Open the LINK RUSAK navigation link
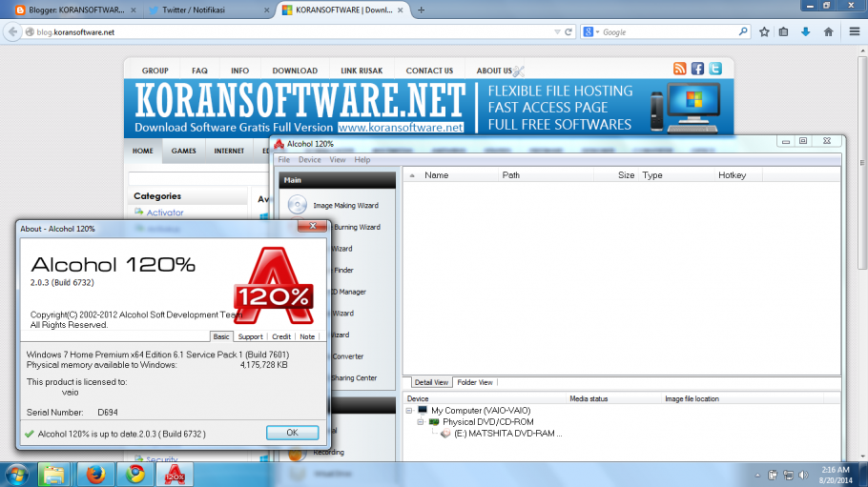 click(x=362, y=71)
